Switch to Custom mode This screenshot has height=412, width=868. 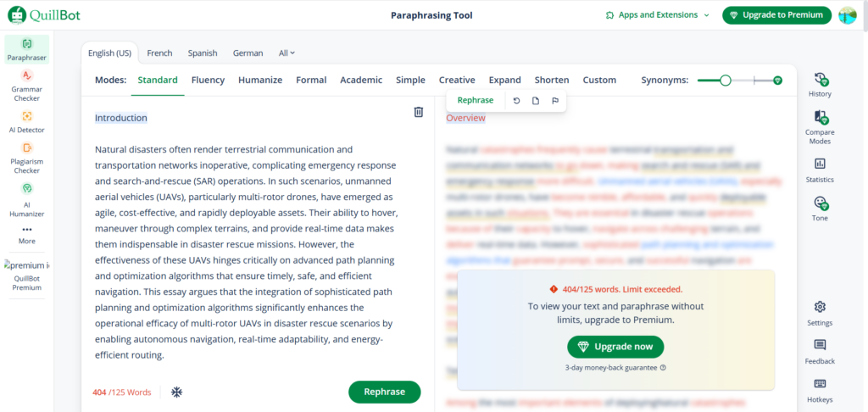(x=599, y=81)
